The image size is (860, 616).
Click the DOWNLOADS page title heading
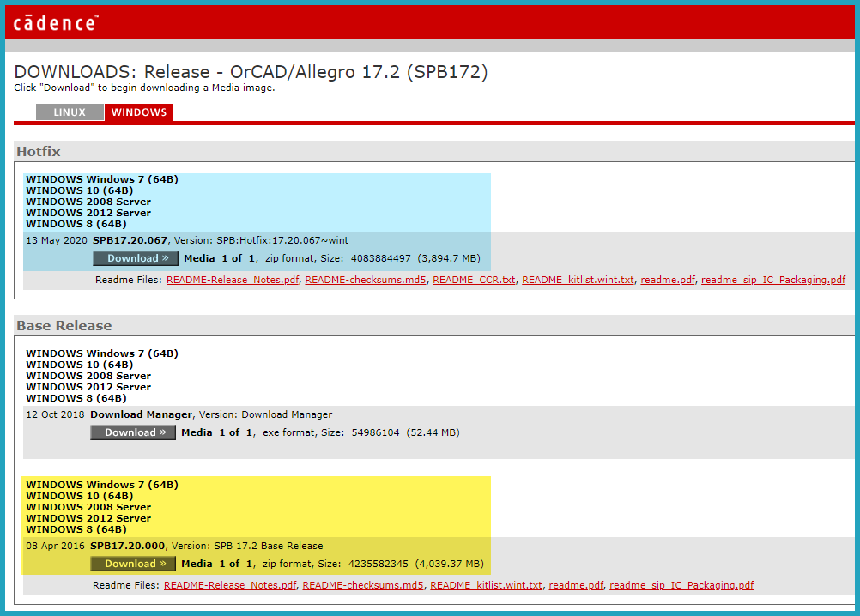point(251,72)
